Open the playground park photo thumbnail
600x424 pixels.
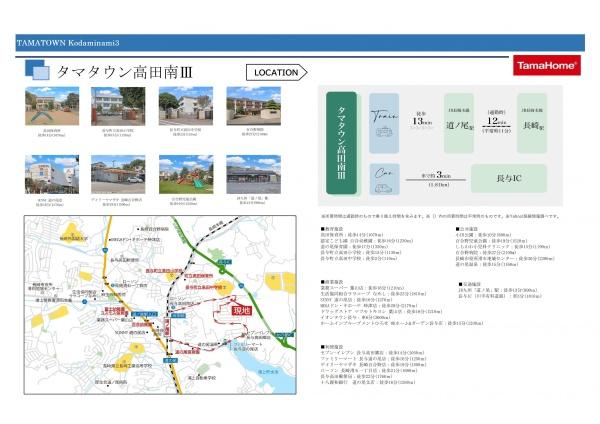pyautogui.click(x=186, y=174)
